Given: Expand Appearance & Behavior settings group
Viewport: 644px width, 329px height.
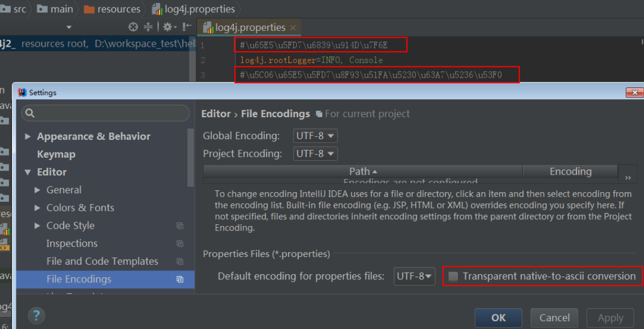Looking at the screenshot, I should [x=28, y=136].
